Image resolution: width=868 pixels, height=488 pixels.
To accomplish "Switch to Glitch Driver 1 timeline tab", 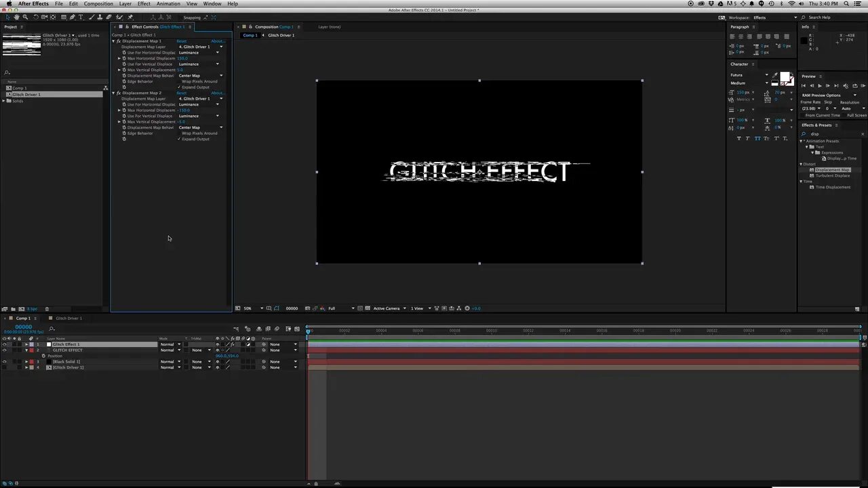I will pos(68,318).
